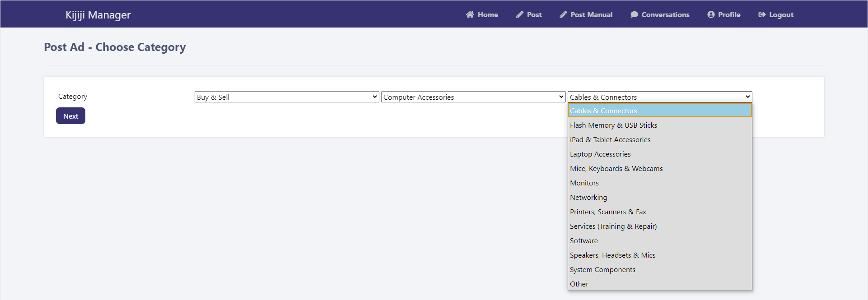Open the Computer Accessories subcategory dropdown
868x300 pixels.
pos(473,97)
